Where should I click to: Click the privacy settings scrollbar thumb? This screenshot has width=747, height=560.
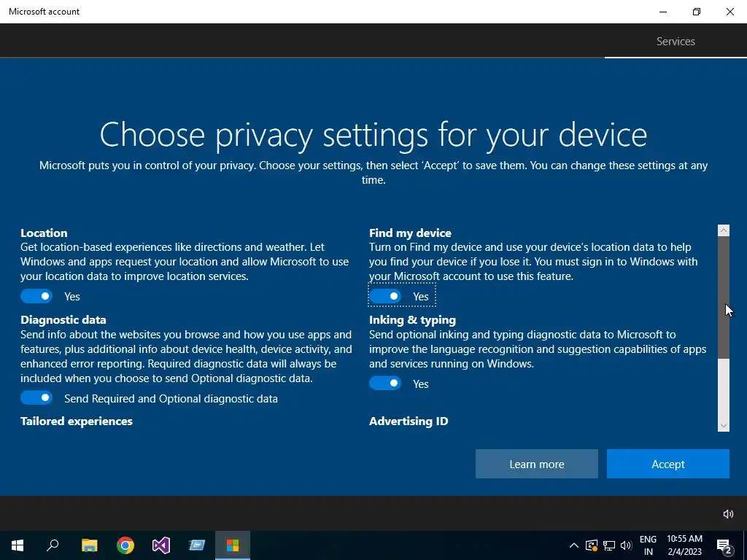(x=724, y=297)
